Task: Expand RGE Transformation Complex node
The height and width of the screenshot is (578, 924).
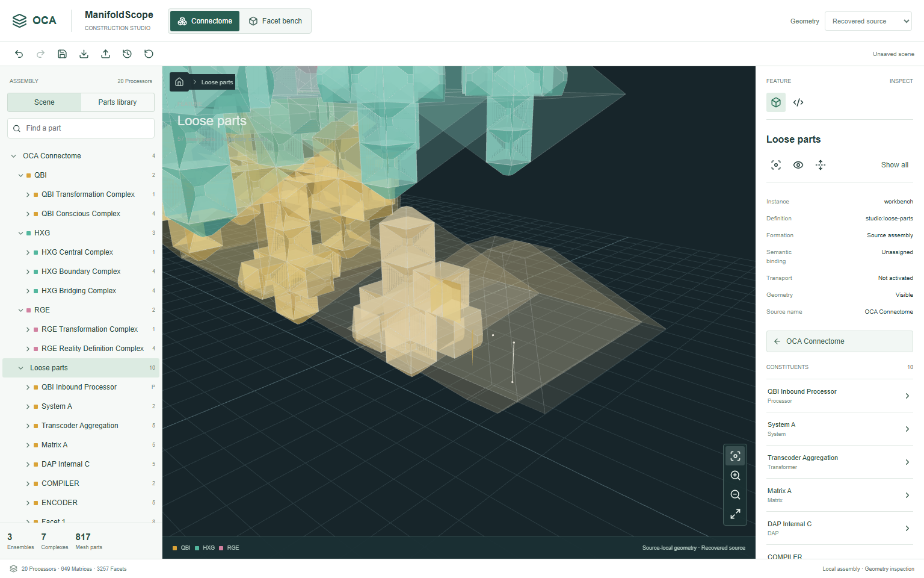Action: [28, 329]
